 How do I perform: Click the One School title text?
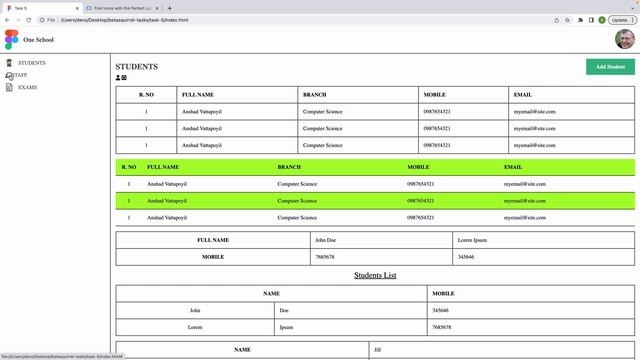pos(38,40)
